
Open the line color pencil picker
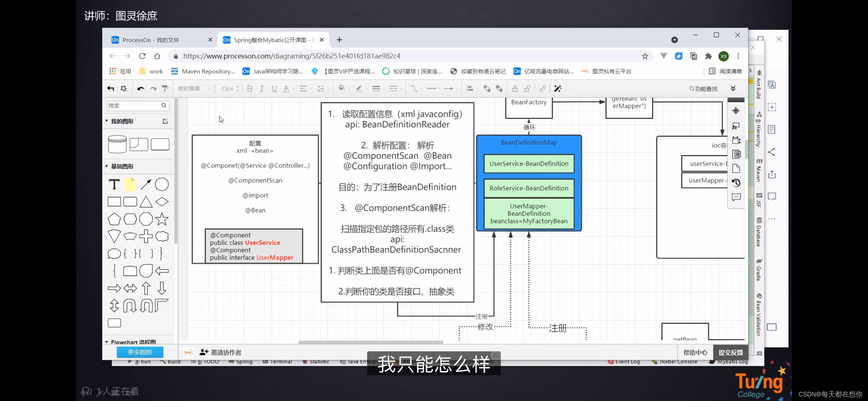click(x=359, y=88)
